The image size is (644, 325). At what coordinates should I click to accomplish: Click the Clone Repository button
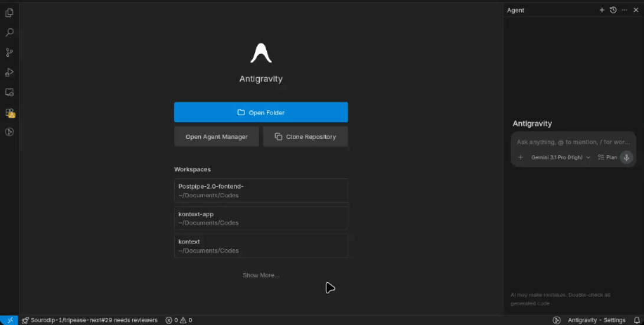[305, 136]
